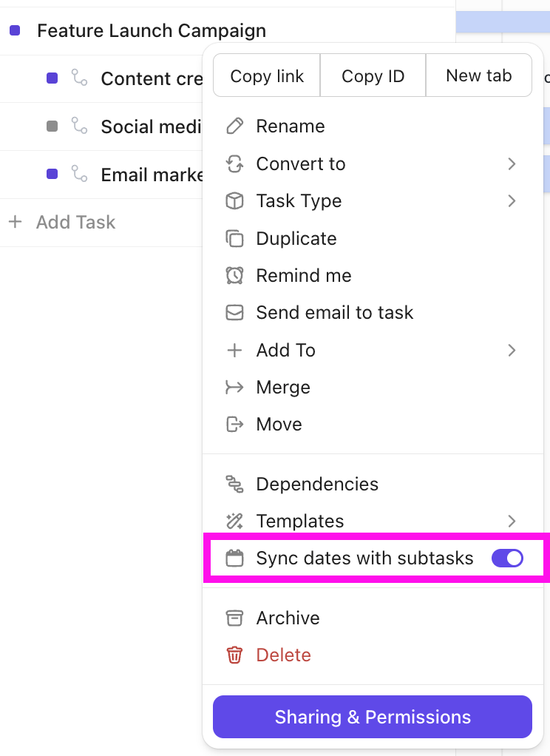Open task in New tab button
This screenshot has height=756, width=550.
tap(478, 75)
